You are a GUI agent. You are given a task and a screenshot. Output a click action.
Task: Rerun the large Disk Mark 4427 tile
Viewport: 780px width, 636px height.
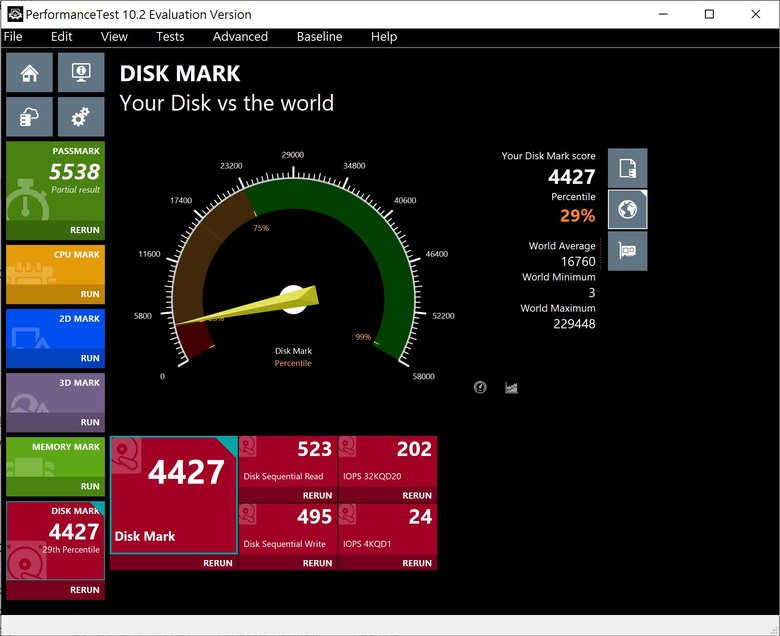click(218, 563)
